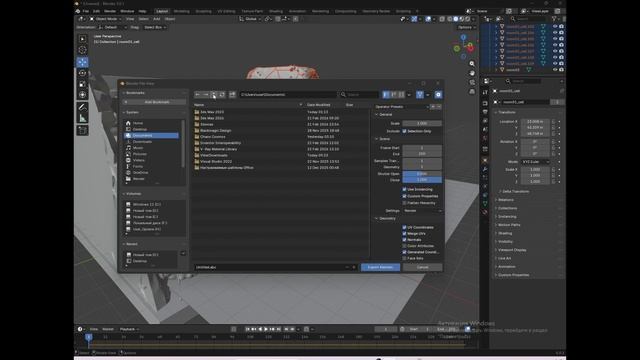Screen dimensions: 640x360
Task: Click Cancel in the file browser
Action: [x=422, y=267]
